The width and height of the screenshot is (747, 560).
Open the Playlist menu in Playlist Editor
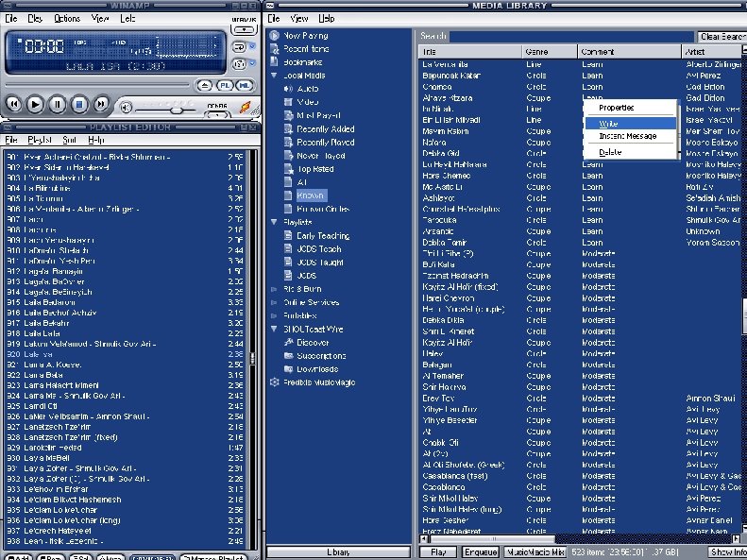[x=40, y=140]
